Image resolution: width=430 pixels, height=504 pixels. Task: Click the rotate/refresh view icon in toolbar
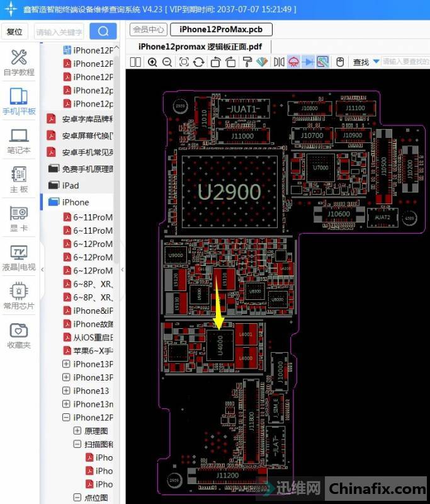coord(198,62)
